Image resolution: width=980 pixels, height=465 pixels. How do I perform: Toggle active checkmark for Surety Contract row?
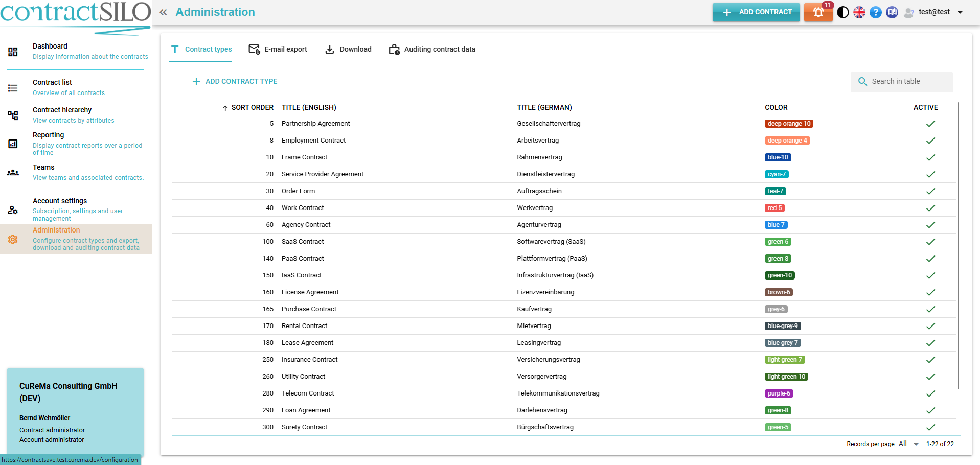(x=930, y=427)
